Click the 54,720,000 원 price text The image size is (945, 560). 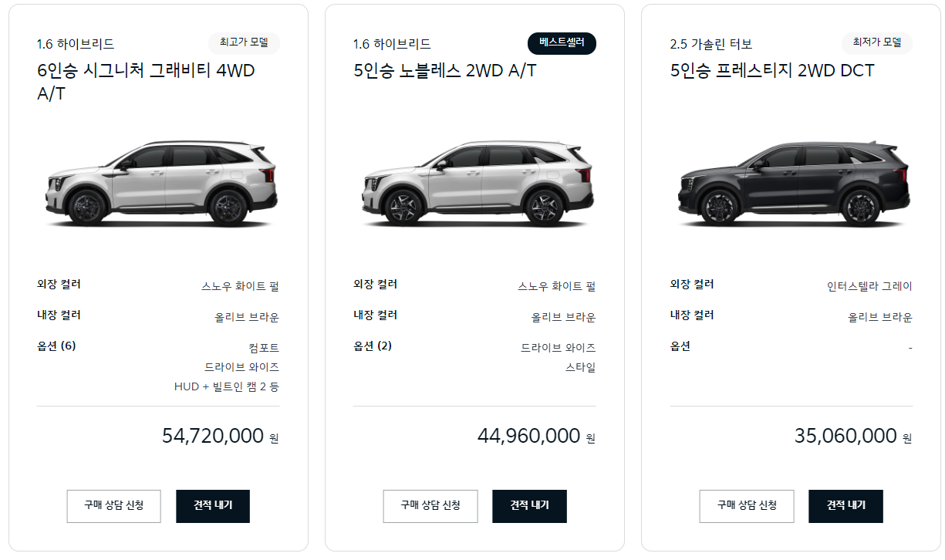[x=220, y=436]
